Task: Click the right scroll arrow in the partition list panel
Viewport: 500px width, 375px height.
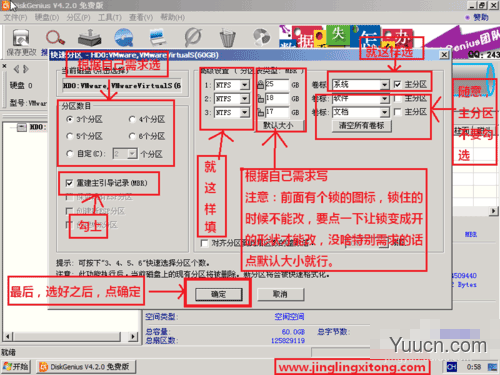Action: 494,211
